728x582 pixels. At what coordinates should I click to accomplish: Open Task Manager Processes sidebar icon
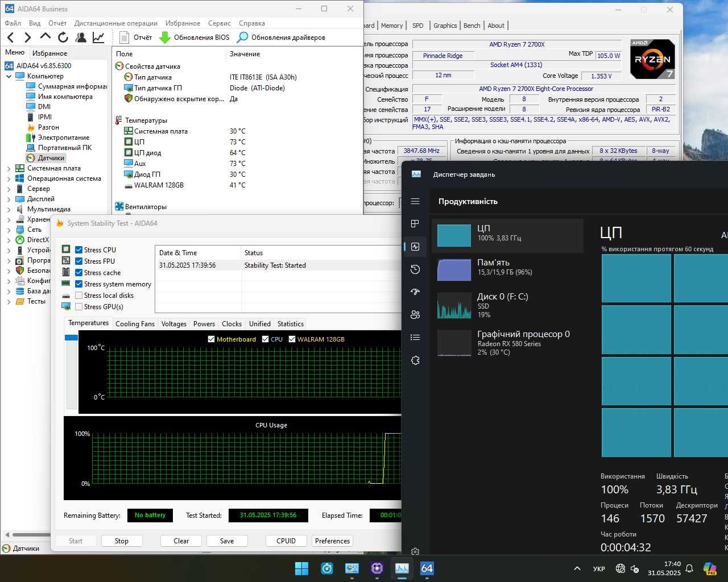[x=415, y=224]
